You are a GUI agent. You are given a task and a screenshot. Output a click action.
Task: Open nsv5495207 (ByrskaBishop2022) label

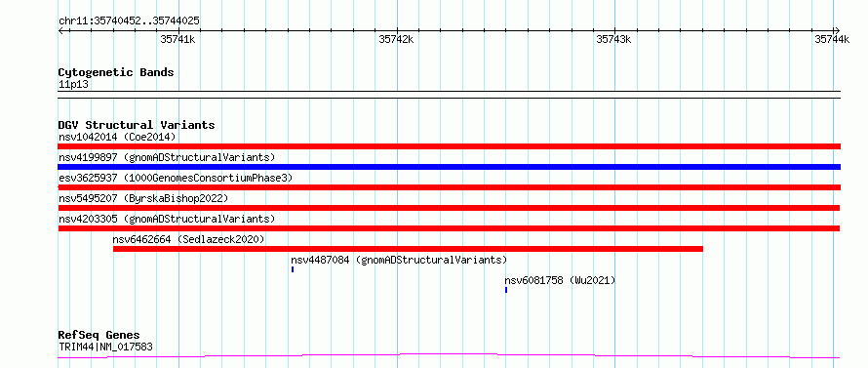point(143,198)
